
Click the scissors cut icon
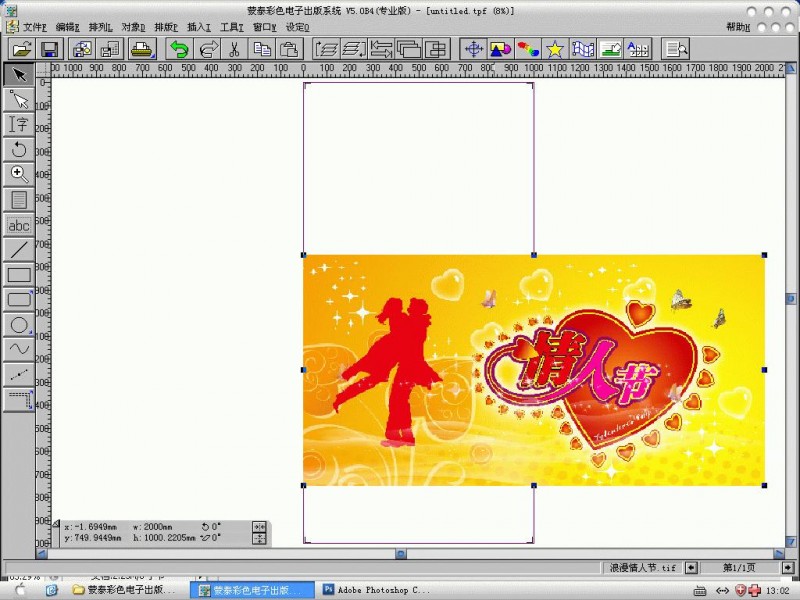coord(234,48)
